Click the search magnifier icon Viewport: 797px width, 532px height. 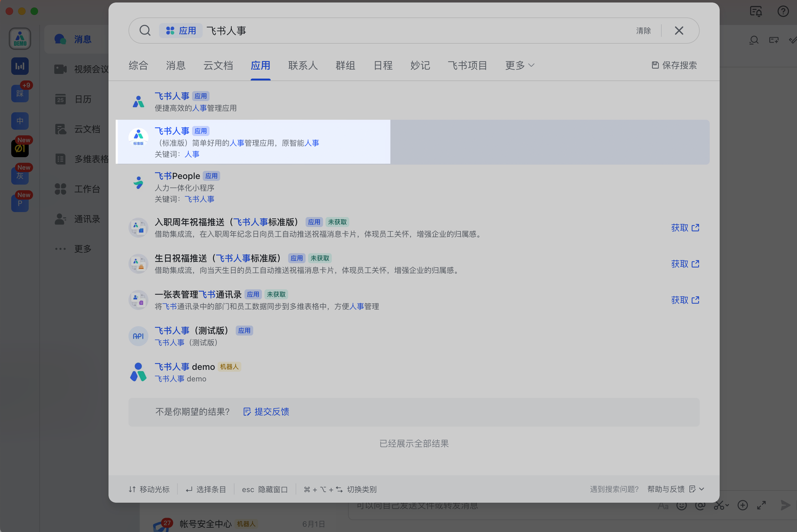[x=145, y=31]
